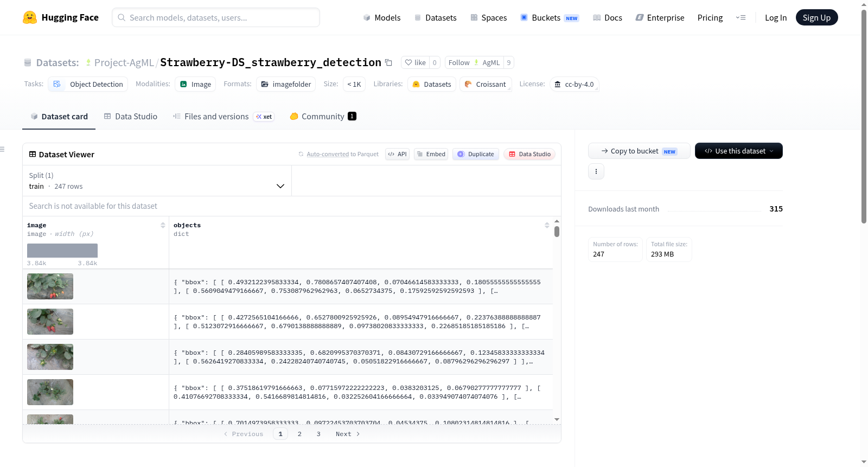Select page 1 in the pagination

point(280,434)
